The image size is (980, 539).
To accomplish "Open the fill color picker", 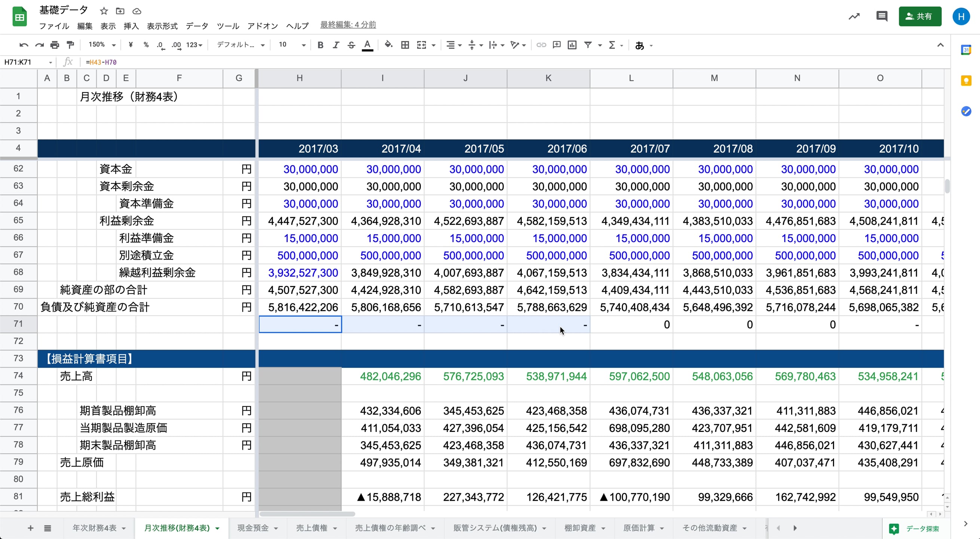I will click(x=388, y=45).
